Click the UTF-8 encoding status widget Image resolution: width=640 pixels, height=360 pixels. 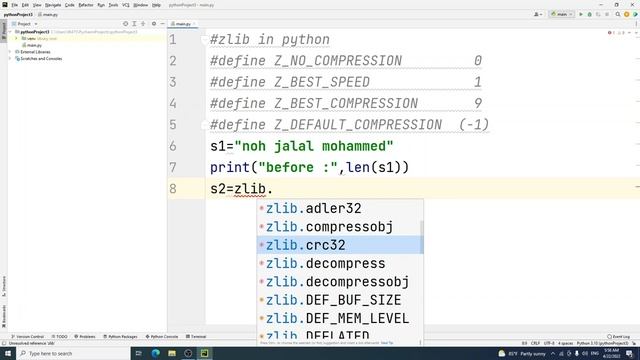point(549,343)
